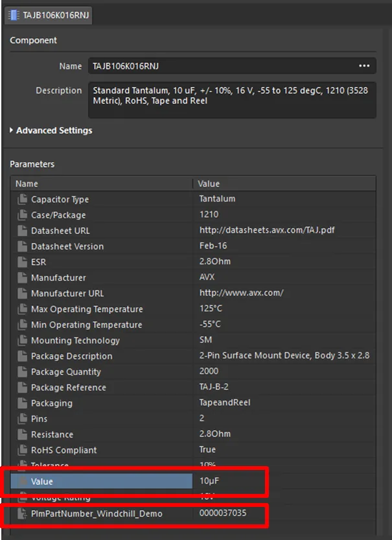Click the document icon beside Package Quantity
Image resolution: width=392 pixels, height=540 pixels.
coord(23,371)
